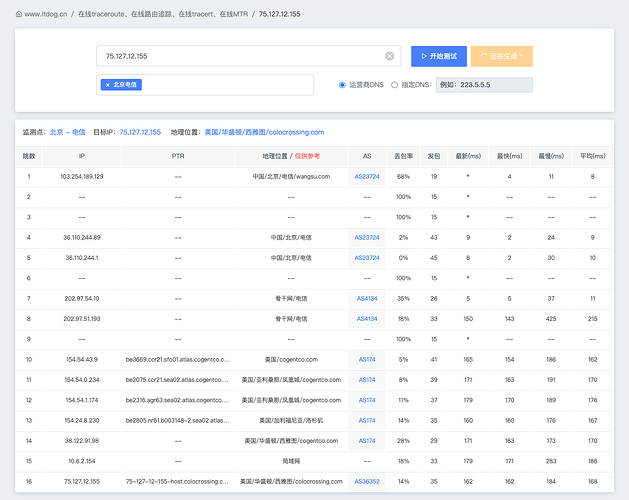Click the 丢包率 column header
This screenshot has width=629, height=500.
[x=404, y=156]
